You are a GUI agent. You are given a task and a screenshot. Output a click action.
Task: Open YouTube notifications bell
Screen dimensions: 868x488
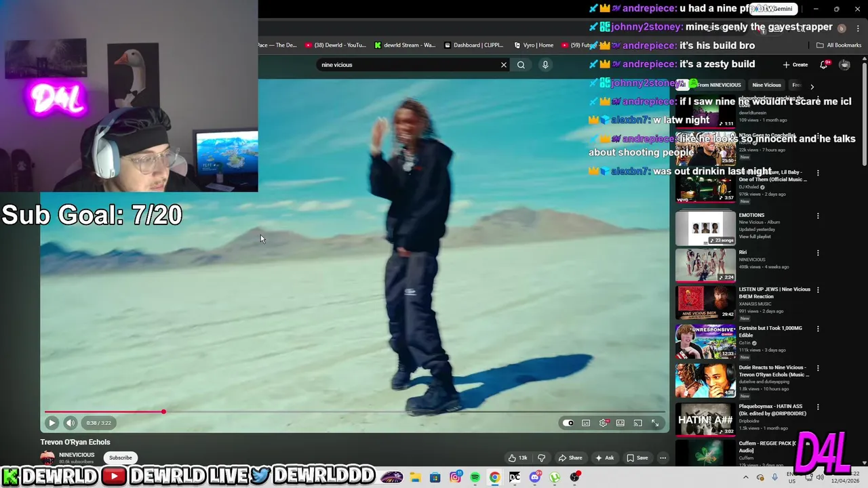coord(824,65)
